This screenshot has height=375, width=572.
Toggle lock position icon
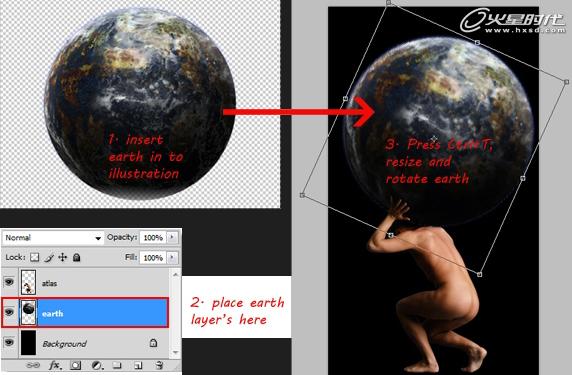[x=63, y=258]
